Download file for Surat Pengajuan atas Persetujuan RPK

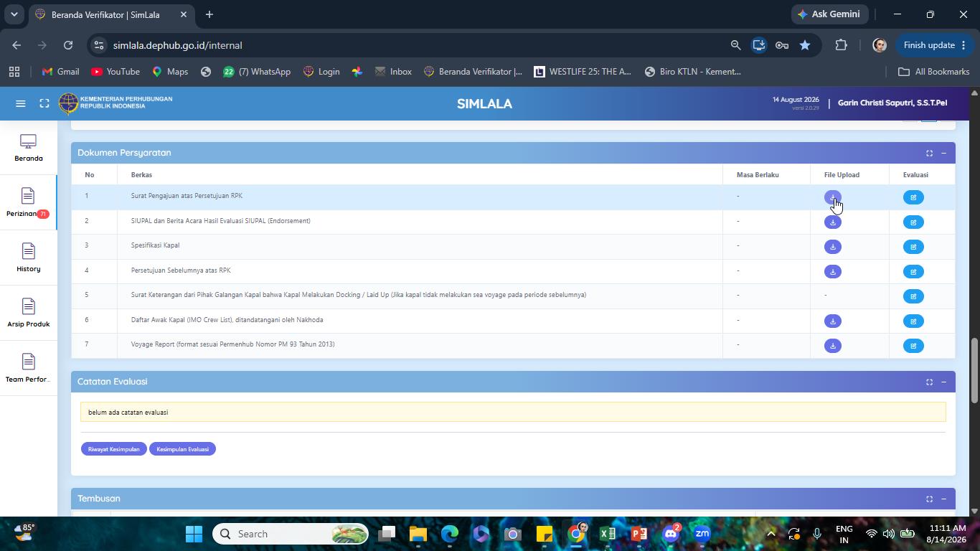[x=832, y=197]
